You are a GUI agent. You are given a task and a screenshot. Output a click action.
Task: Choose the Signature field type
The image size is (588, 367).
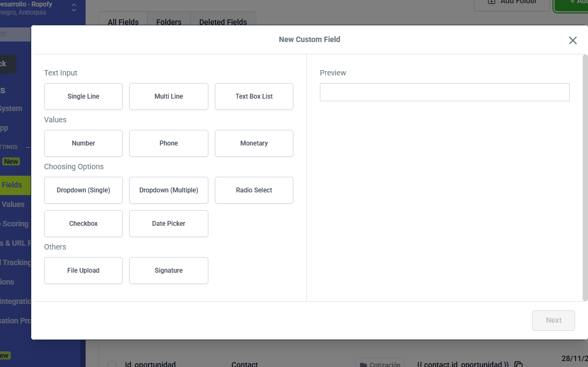(169, 271)
